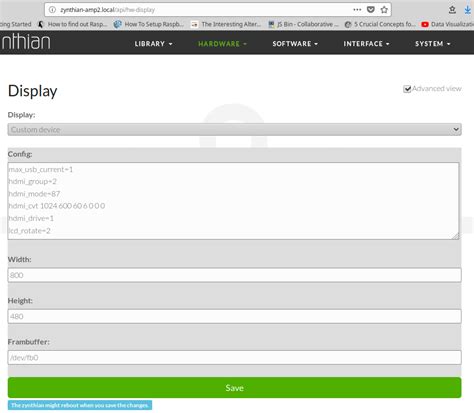474x413 pixels.
Task: Bookmark this page with the star icon
Action: click(x=384, y=10)
